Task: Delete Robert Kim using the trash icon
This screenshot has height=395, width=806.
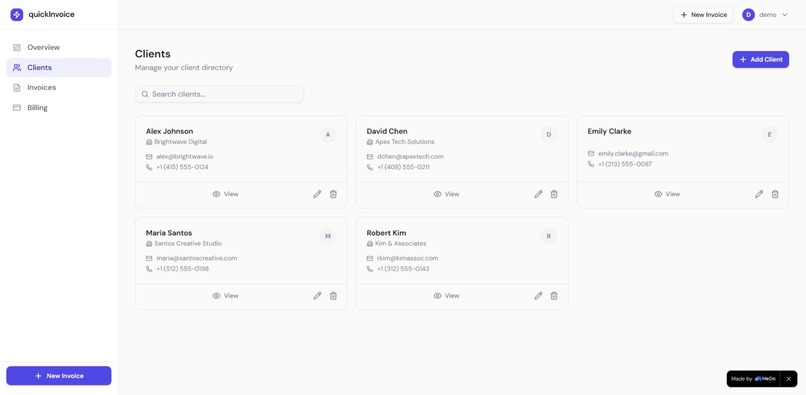Action: pyautogui.click(x=554, y=296)
